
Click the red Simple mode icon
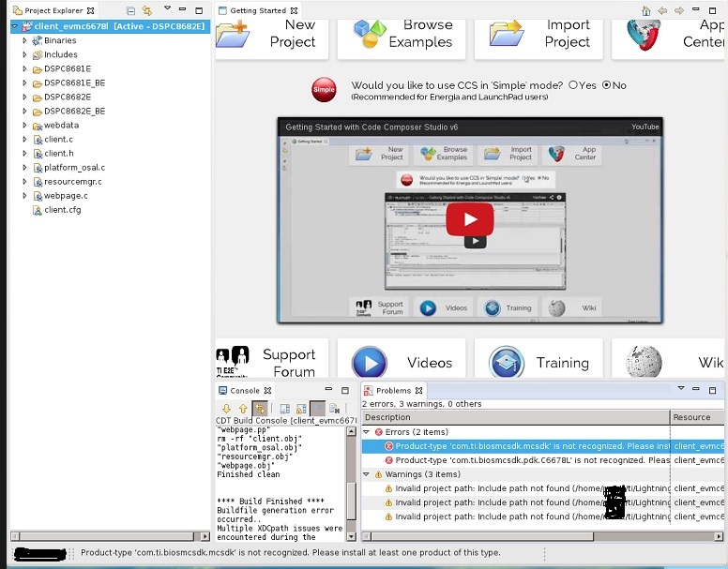pos(324,89)
